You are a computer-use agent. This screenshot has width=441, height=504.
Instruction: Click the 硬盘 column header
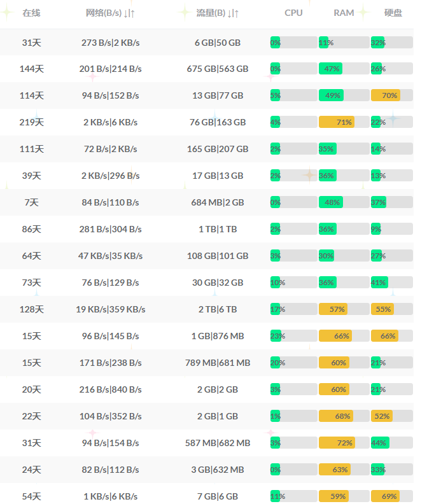tap(393, 13)
